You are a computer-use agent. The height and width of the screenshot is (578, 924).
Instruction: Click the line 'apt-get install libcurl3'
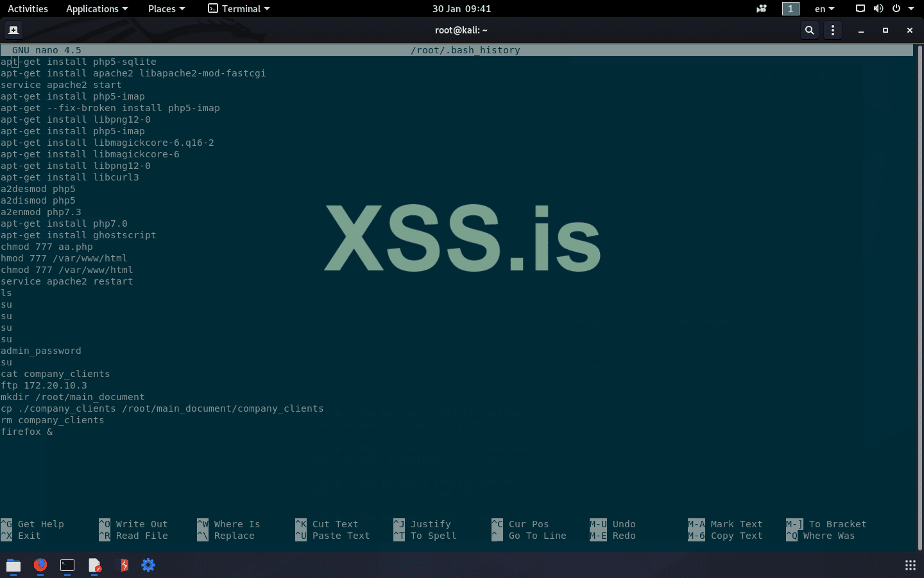[x=70, y=177]
